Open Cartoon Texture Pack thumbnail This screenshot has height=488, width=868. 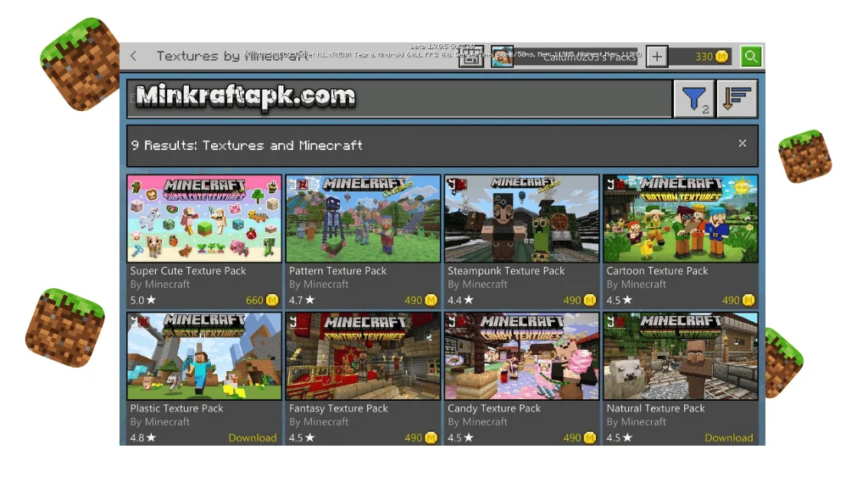(681, 219)
